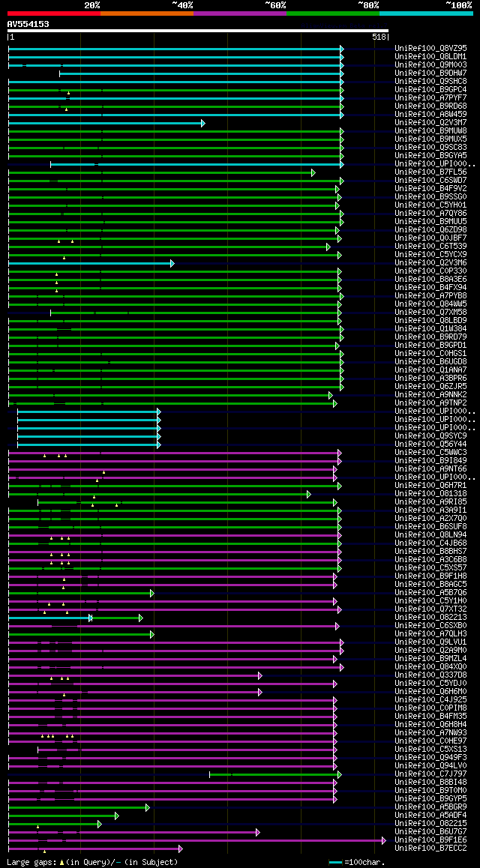Select the UniRef100_A9RI85 label
Screen dimensions: 480x868
(430, 502)
